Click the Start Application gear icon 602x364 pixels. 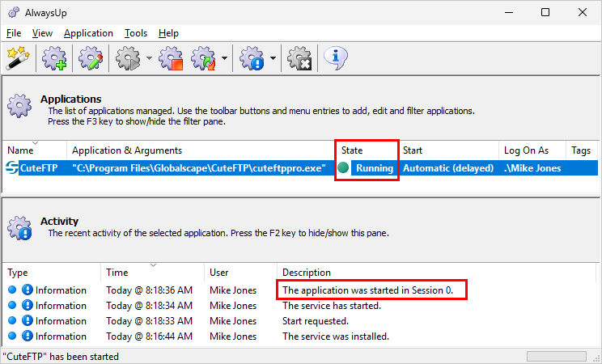(x=128, y=58)
